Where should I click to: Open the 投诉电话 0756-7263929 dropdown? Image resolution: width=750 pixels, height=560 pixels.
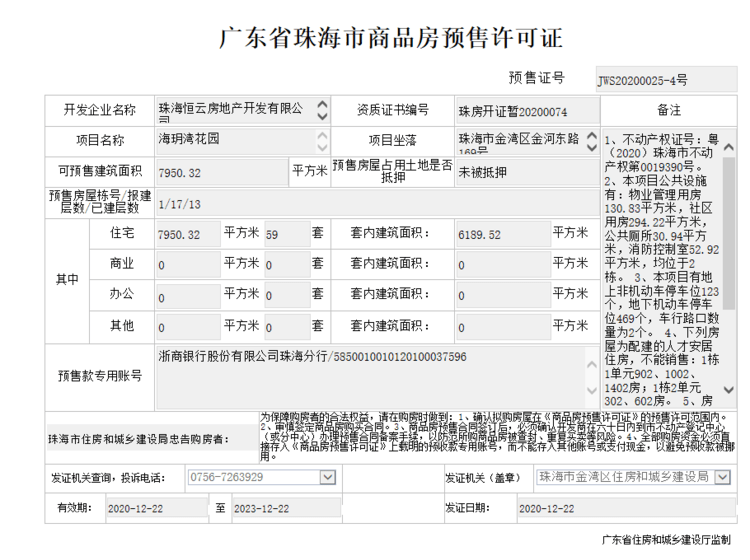click(x=327, y=478)
